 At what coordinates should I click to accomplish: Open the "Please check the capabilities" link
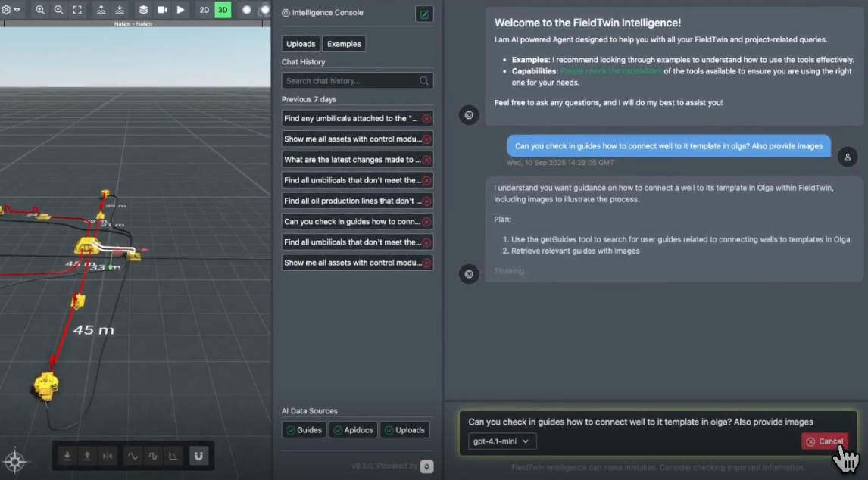(611, 71)
